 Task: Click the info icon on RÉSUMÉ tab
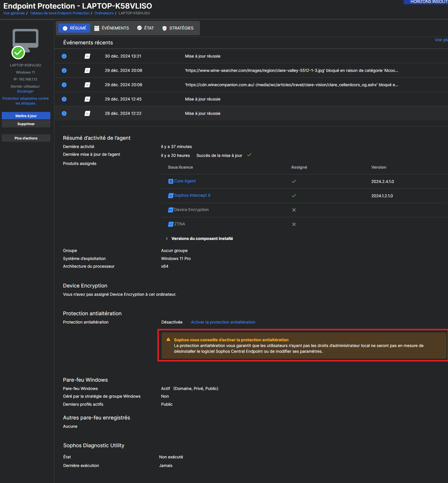pyautogui.click(x=65, y=28)
